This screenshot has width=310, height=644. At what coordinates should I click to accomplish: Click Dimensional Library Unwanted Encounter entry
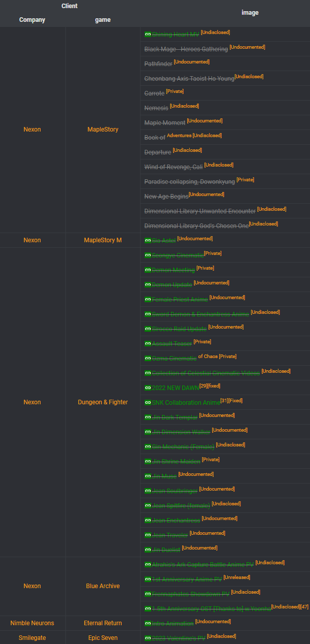pos(200,211)
